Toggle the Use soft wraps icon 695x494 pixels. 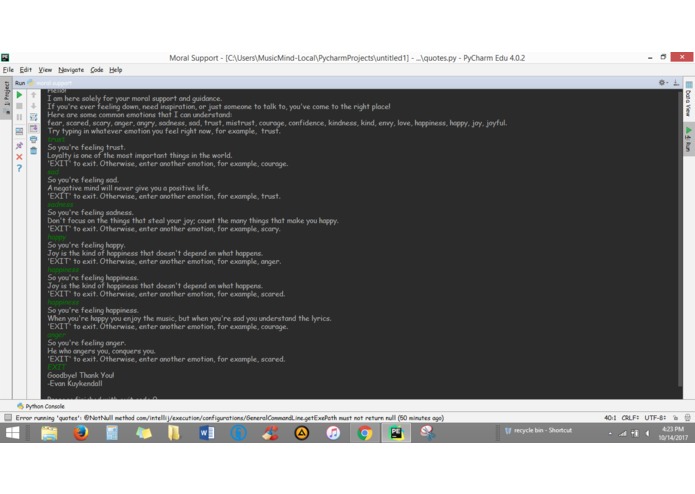[33, 117]
